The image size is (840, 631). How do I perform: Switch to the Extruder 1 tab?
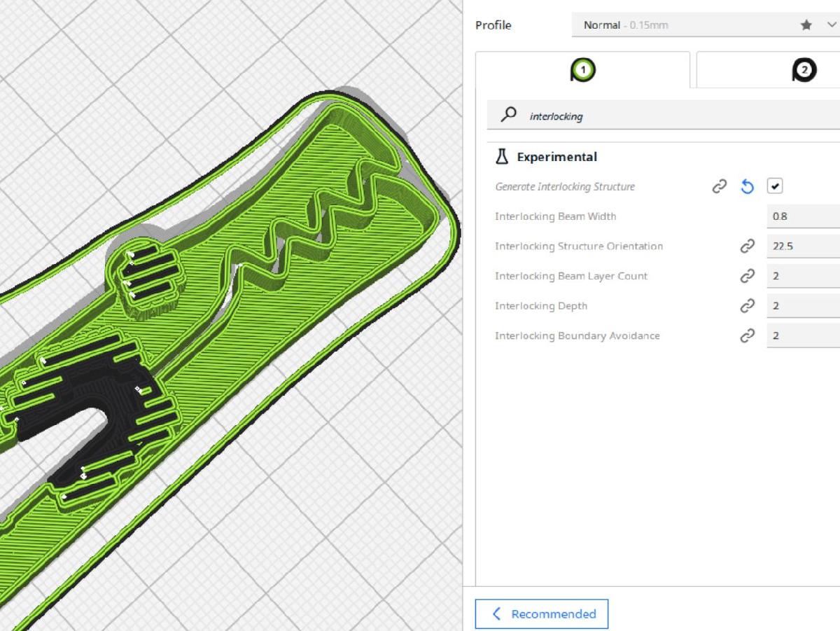click(x=583, y=69)
